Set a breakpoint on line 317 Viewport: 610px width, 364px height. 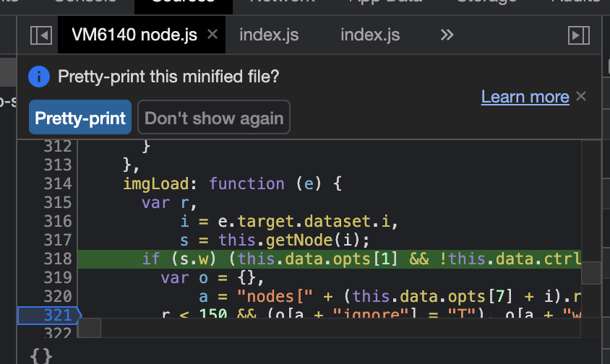tap(58, 240)
